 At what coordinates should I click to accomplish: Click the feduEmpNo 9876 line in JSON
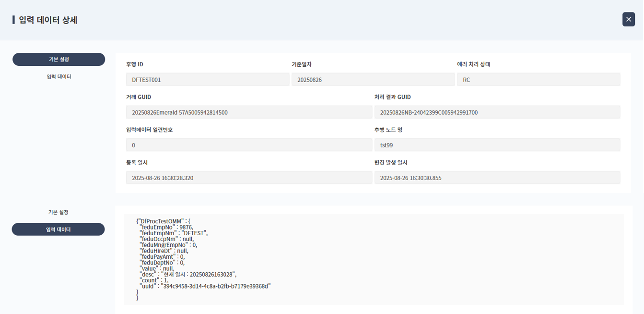(x=166, y=227)
